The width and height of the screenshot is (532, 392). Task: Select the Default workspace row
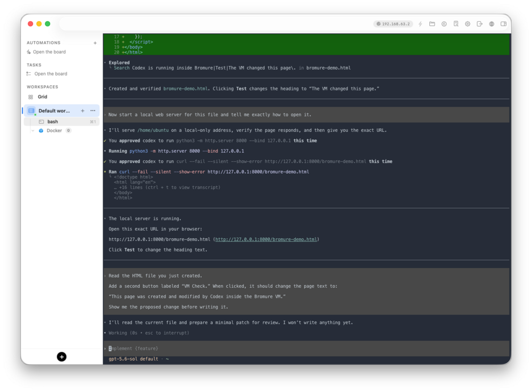61,111
